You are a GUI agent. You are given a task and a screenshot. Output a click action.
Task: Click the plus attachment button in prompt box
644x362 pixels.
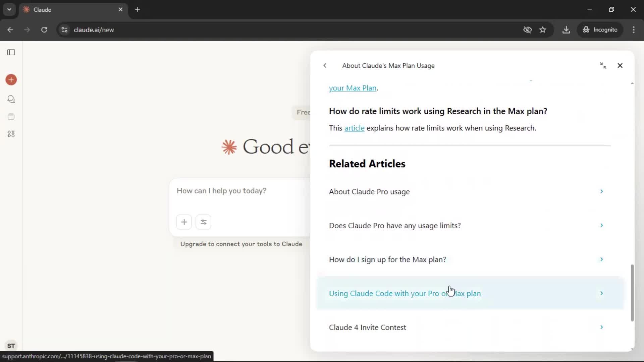click(184, 222)
